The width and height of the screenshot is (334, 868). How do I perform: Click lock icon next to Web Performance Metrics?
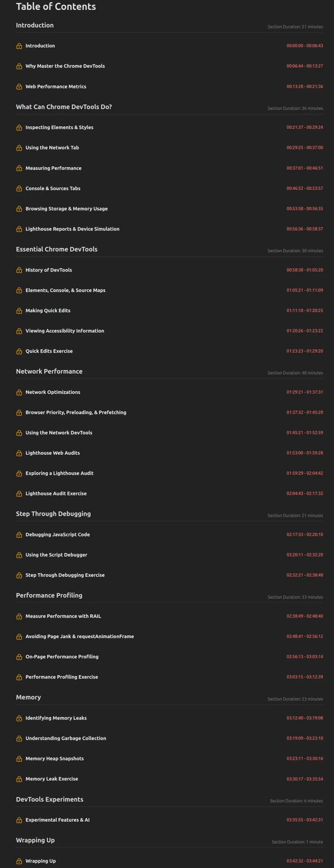(x=19, y=86)
